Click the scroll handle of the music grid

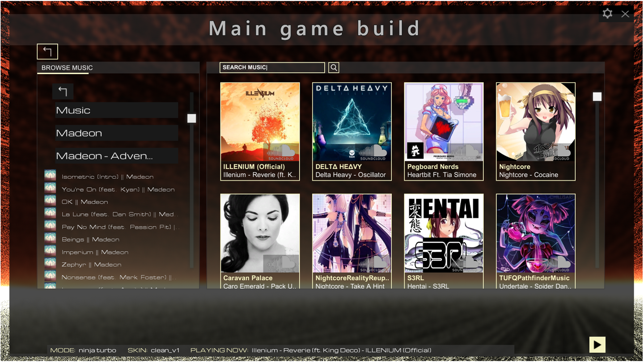click(597, 97)
